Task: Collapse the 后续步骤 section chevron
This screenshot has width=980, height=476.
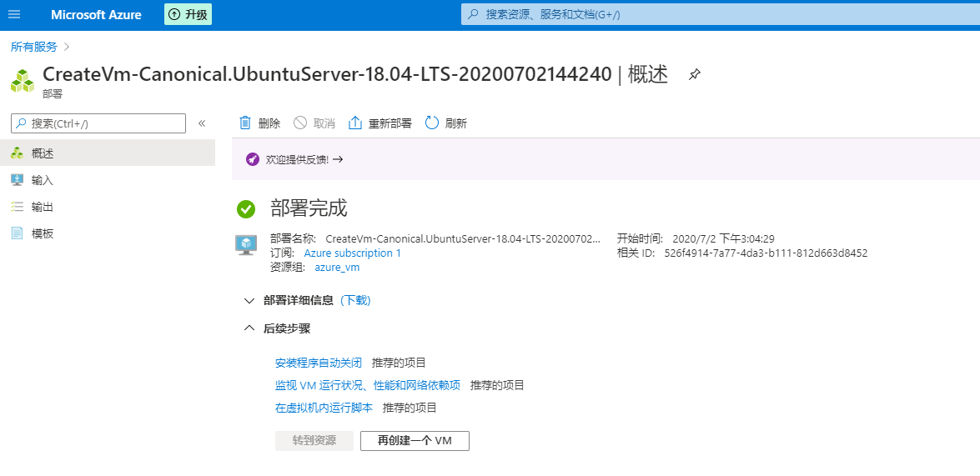Action: click(249, 328)
